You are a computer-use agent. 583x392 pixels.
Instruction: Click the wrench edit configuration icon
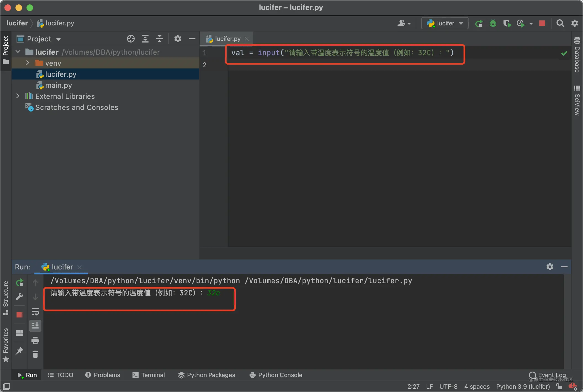pos(20,297)
